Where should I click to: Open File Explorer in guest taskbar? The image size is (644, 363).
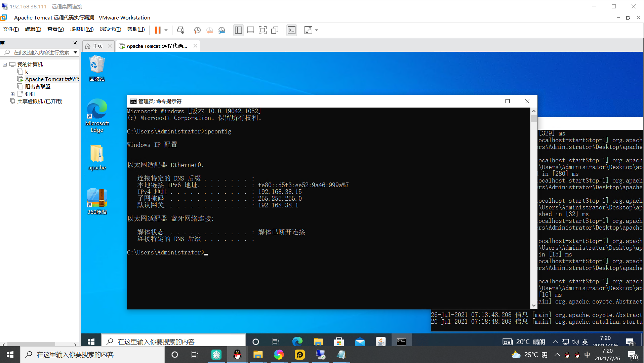(318, 342)
